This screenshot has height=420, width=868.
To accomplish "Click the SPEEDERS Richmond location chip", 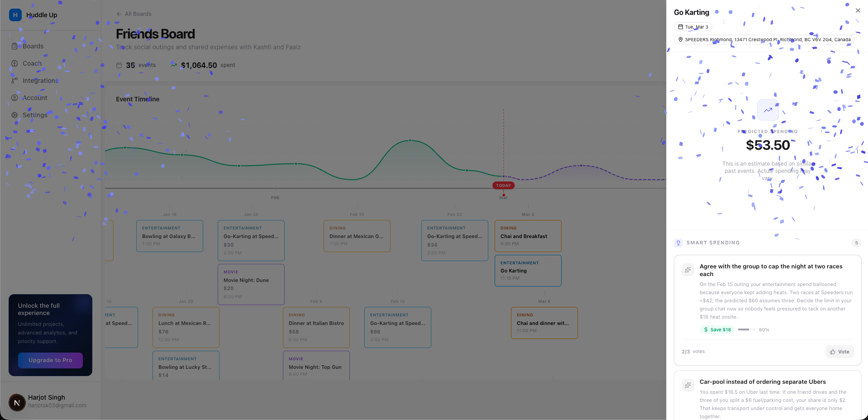I will (764, 40).
